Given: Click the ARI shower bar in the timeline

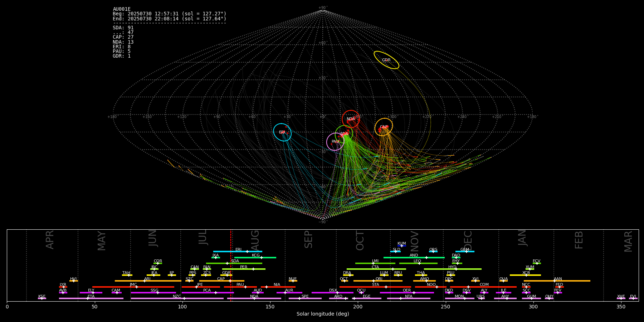Looking at the screenshot, I should [x=148, y=281].
